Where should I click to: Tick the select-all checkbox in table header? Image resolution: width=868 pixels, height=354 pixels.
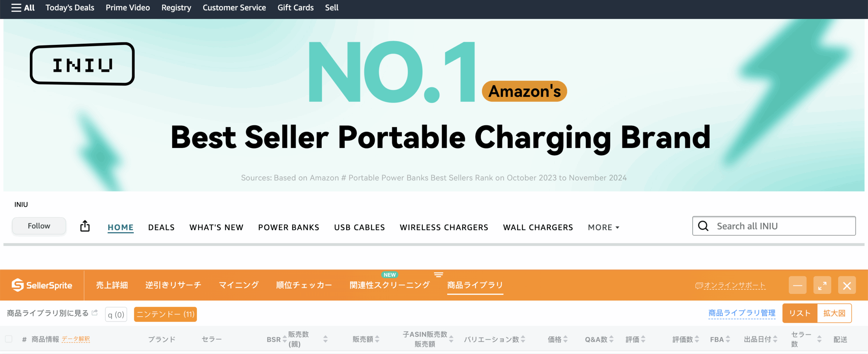coord(9,339)
